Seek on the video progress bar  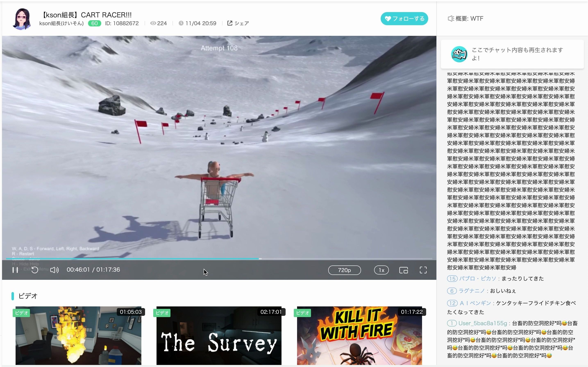tap(219, 259)
